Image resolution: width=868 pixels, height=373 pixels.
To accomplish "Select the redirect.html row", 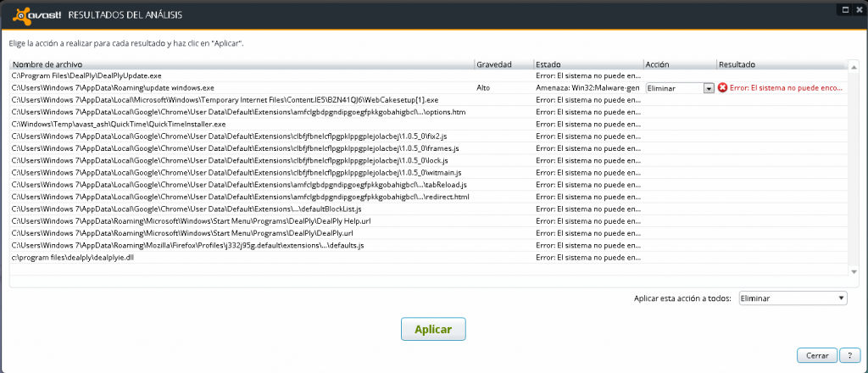I will point(428,197).
